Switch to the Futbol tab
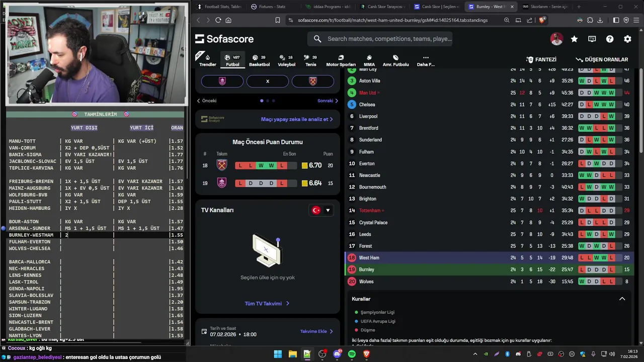The width and height of the screenshot is (644, 362). [x=232, y=60]
